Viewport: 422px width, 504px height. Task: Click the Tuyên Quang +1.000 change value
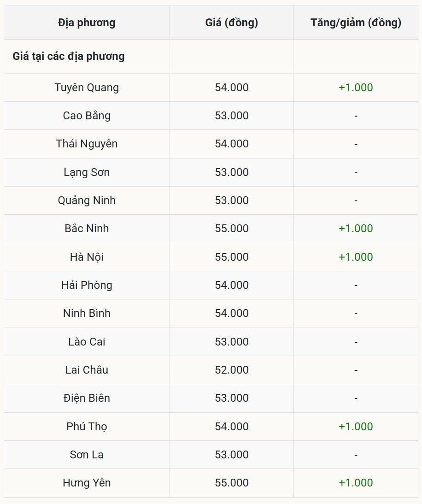pyautogui.click(x=356, y=88)
